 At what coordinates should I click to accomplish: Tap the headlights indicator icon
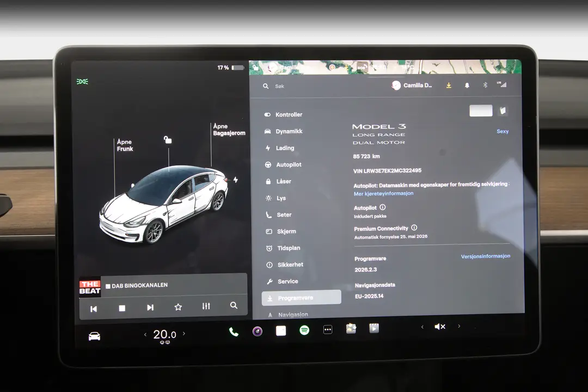tap(82, 82)
